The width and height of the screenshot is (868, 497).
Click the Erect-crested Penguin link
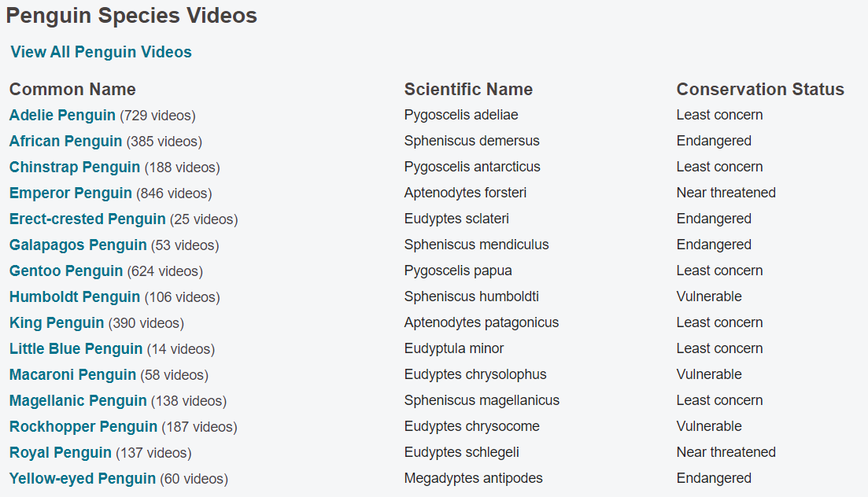pyautogui.click(x=87, y=219)
